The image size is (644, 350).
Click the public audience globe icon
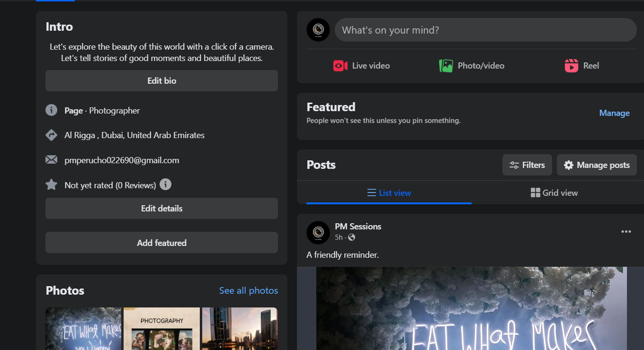(351, 237)
